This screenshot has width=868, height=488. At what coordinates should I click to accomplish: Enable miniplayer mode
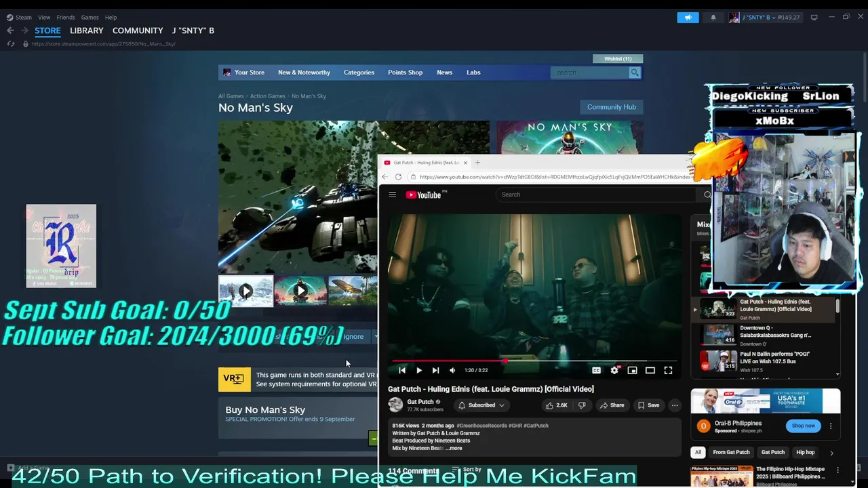(632, 370)
